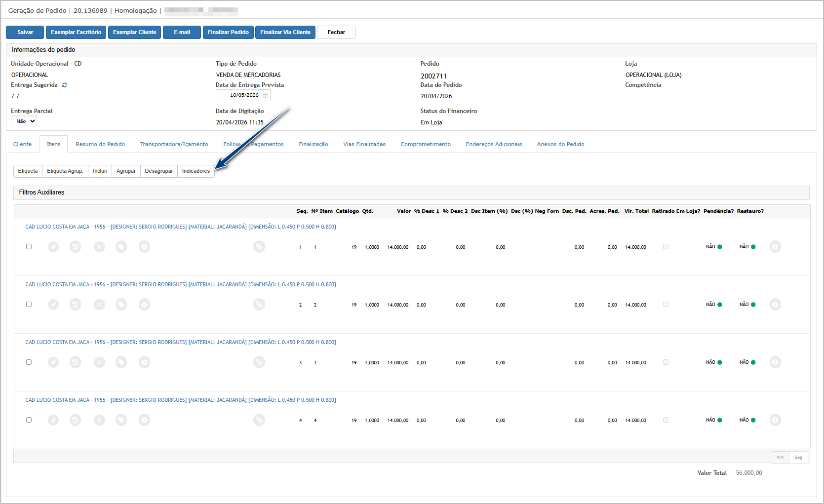Edit item 1 with the pencil icon

click(53, 247)
